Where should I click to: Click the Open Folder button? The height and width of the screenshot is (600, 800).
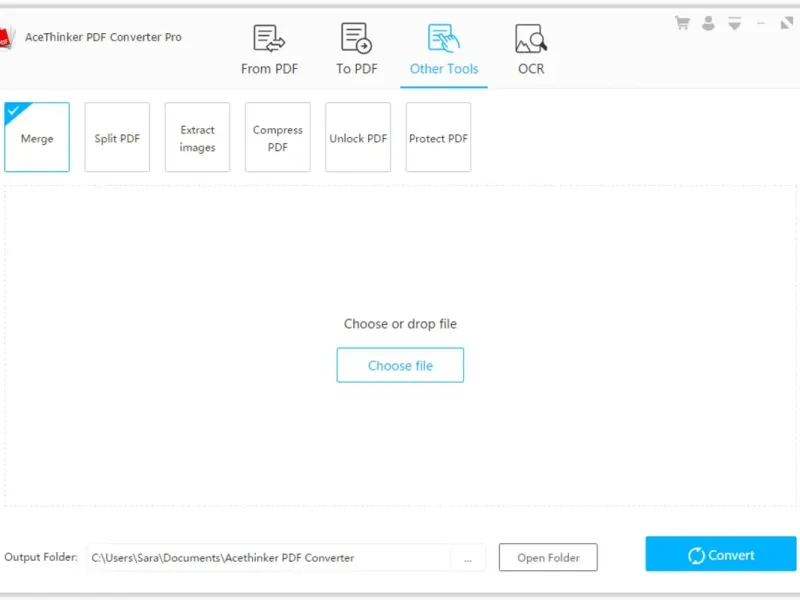pos(548,558)
